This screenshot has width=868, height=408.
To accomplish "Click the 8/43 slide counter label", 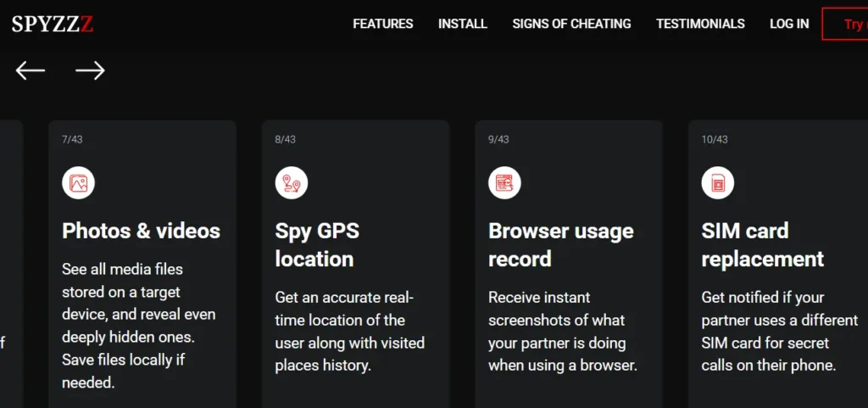I will [285, 139].
